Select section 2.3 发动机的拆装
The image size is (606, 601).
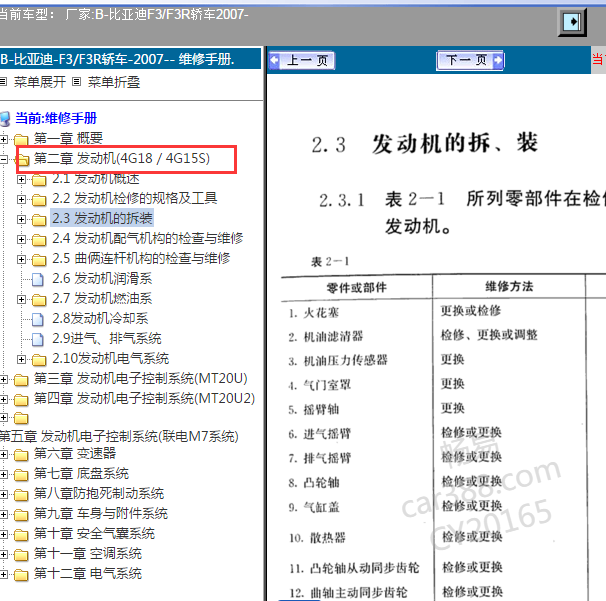tap(102, 218)
